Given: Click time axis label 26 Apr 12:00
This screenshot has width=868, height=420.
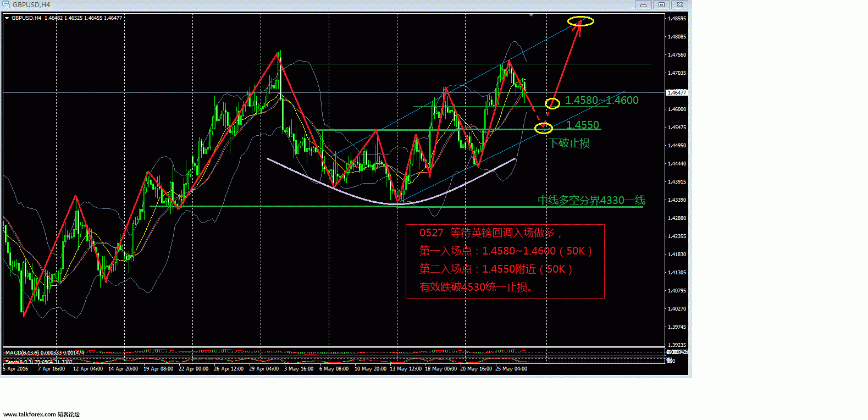Looking at the screenshot, I should click(x=229, y=369).
